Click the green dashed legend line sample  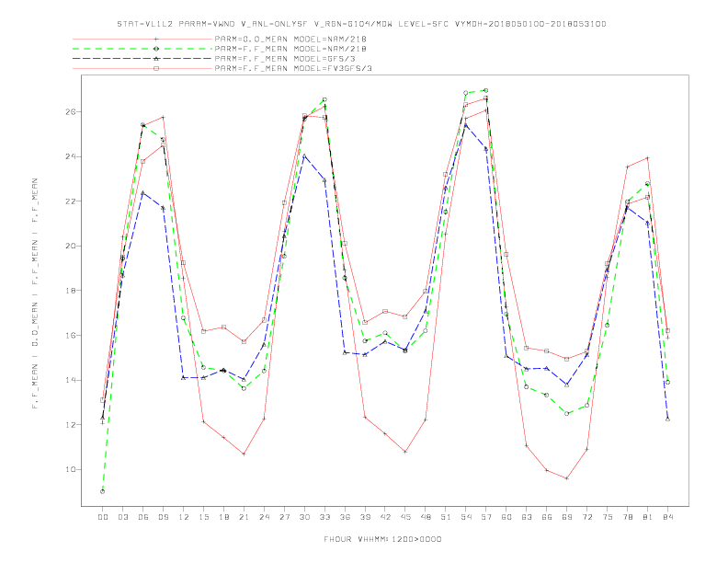(142, 49)
